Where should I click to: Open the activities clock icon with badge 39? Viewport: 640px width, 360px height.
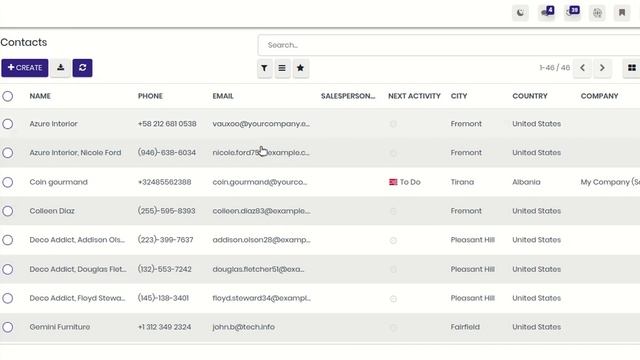(572, 13)
